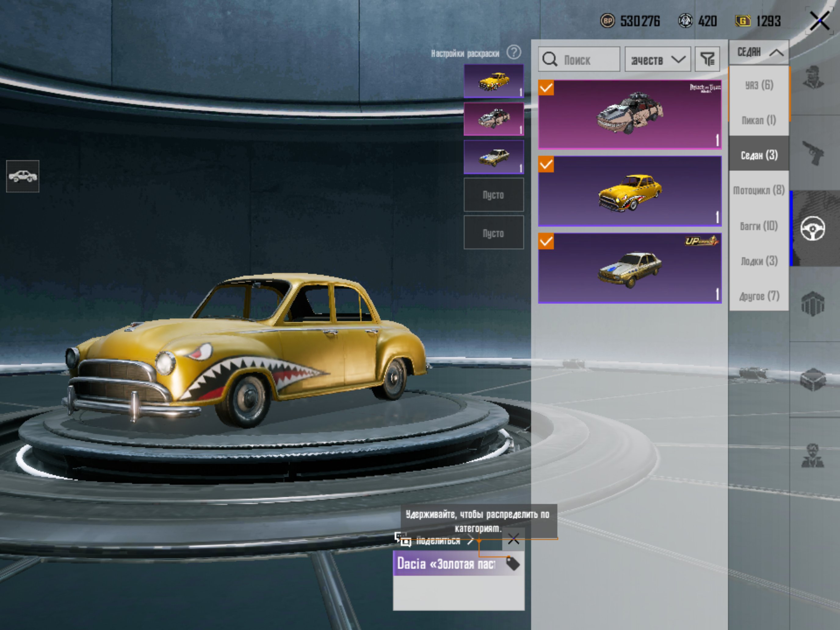This screenshot has height=630, width=840.
Task: Open the character outfit category icon
Action: 813,78
